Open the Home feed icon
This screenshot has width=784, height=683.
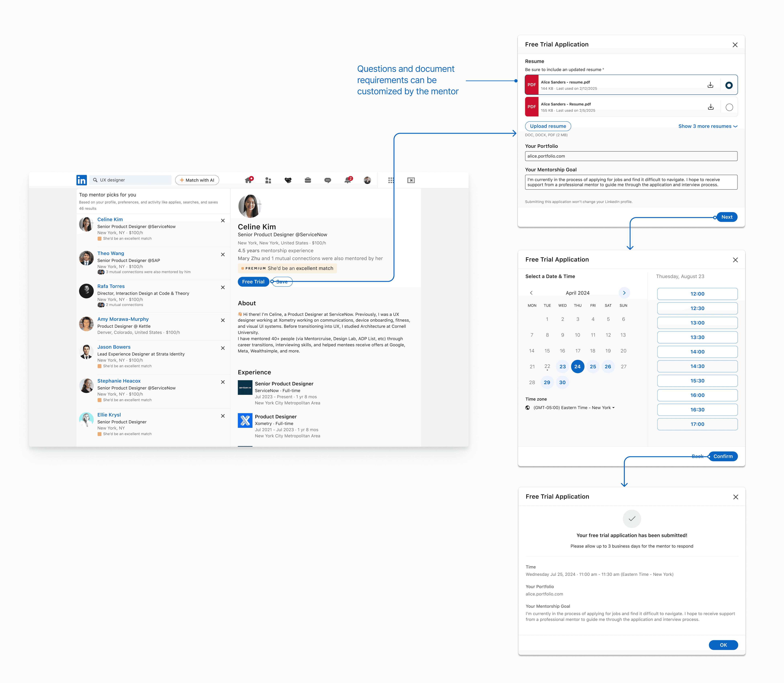click(249, 180)
